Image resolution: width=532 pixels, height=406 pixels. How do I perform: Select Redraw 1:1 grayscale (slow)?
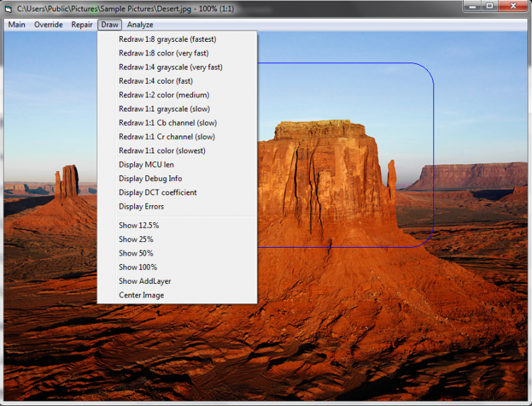(177, 109)
